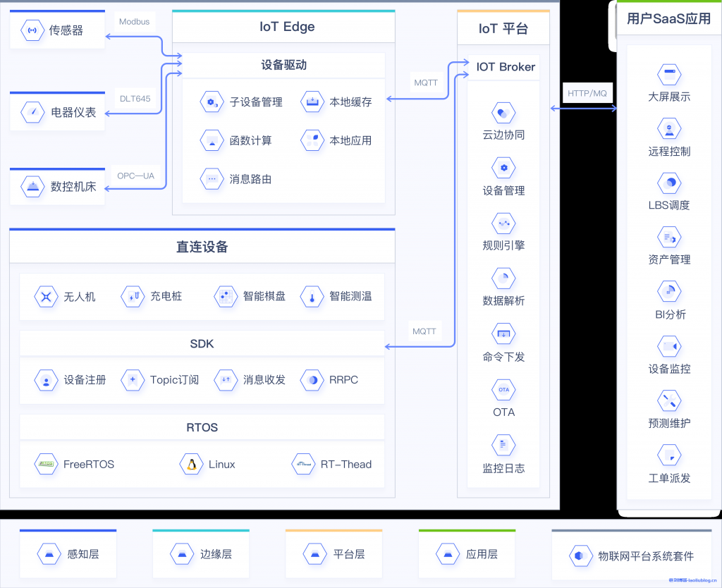The image size is (722, 588).
Task: Open the 云边协同 cloud-edge icon
Action: [x=503, y=111]
